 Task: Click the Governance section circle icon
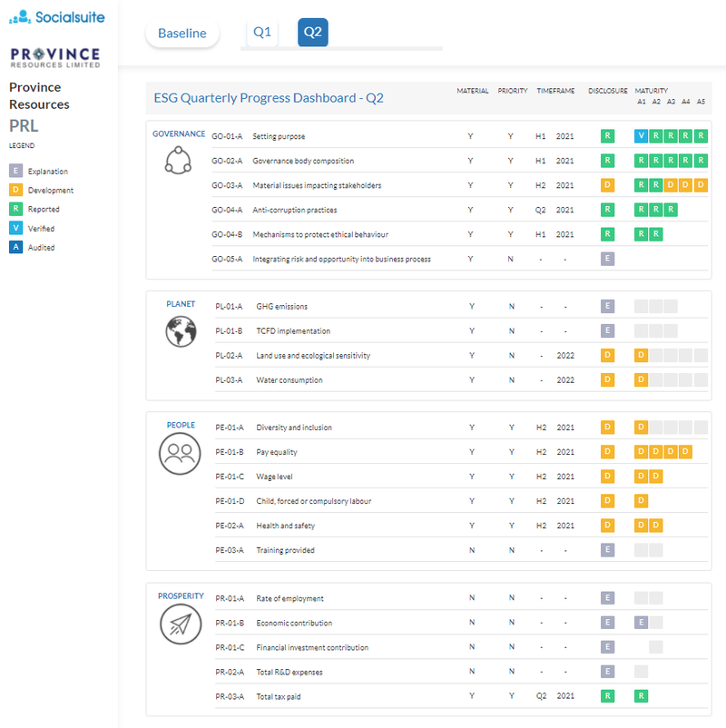(178, 160)
